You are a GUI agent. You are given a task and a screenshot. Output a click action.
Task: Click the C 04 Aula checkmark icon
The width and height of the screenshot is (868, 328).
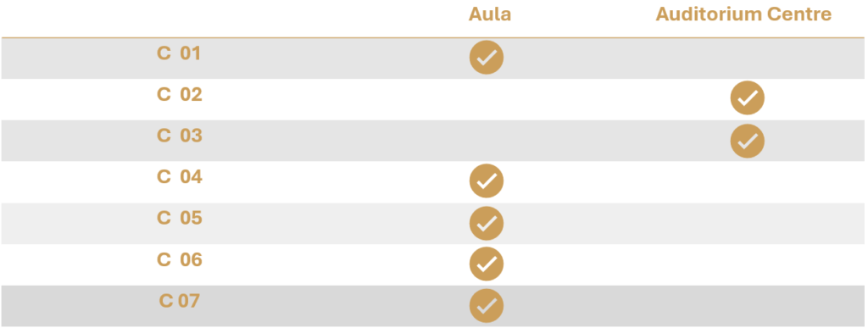point(486,181)
